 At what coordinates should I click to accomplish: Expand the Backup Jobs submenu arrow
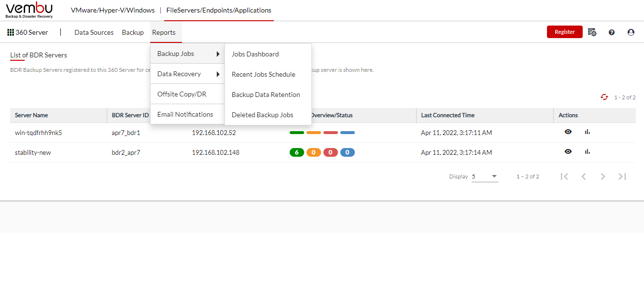pos(218,54)
